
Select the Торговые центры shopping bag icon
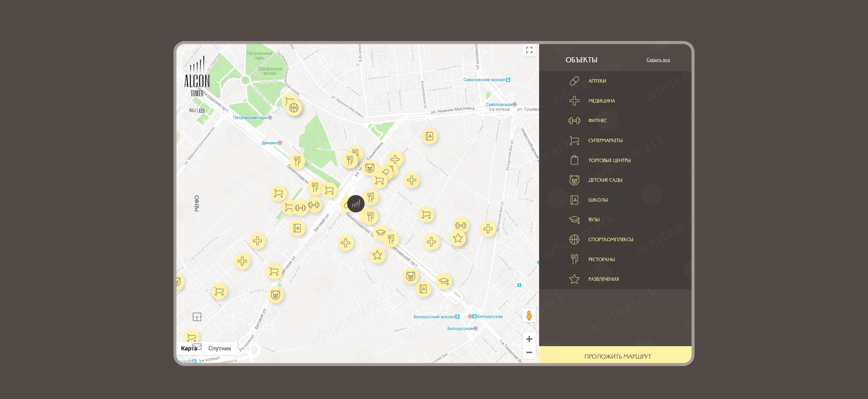coord(574,160)
